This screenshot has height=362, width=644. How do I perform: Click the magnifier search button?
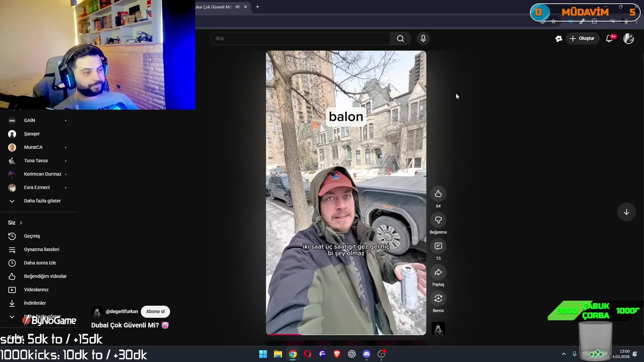pyautogui.click(x=400, y=39)
